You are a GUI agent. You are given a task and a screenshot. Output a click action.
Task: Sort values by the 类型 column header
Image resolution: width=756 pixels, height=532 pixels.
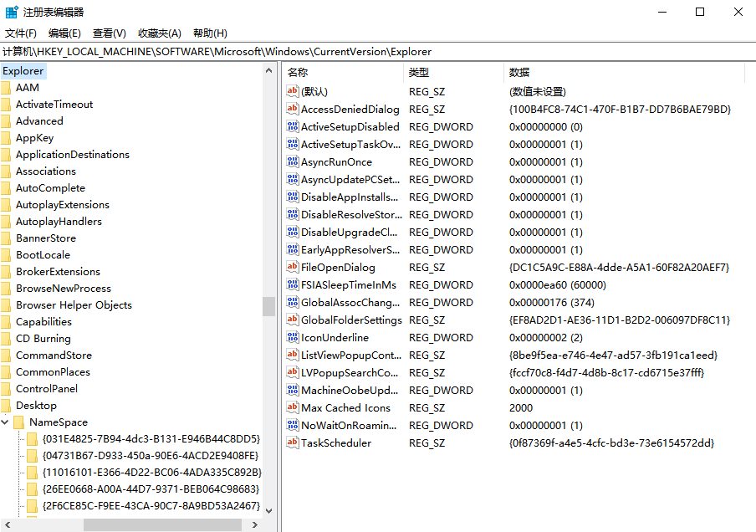click(x=454, y=72)
